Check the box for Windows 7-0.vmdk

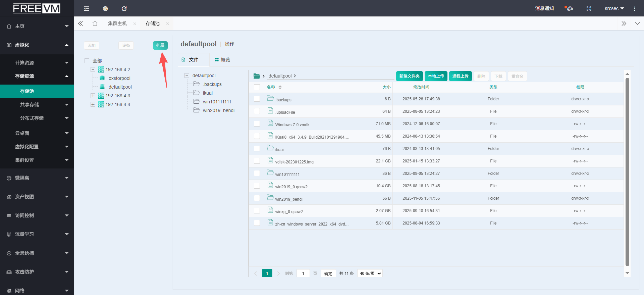(x=257, y=124)
